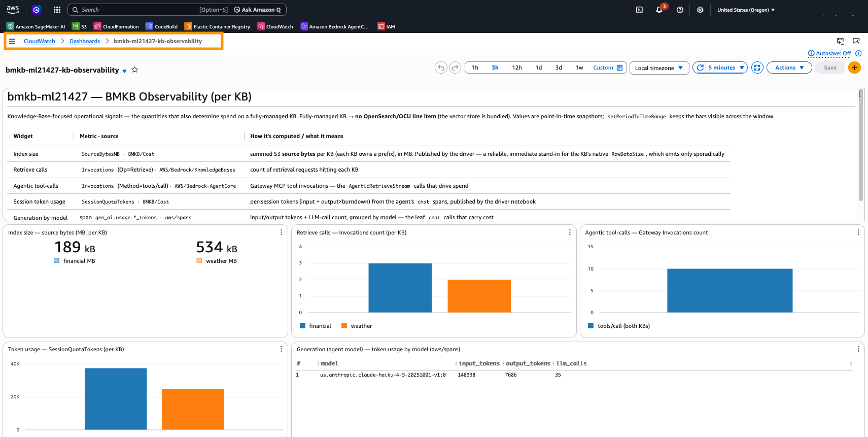Click the purple Amazon Q icon beside AWS logo
Viewport: 868px width, 437px height.
click(x=36, y=10)
